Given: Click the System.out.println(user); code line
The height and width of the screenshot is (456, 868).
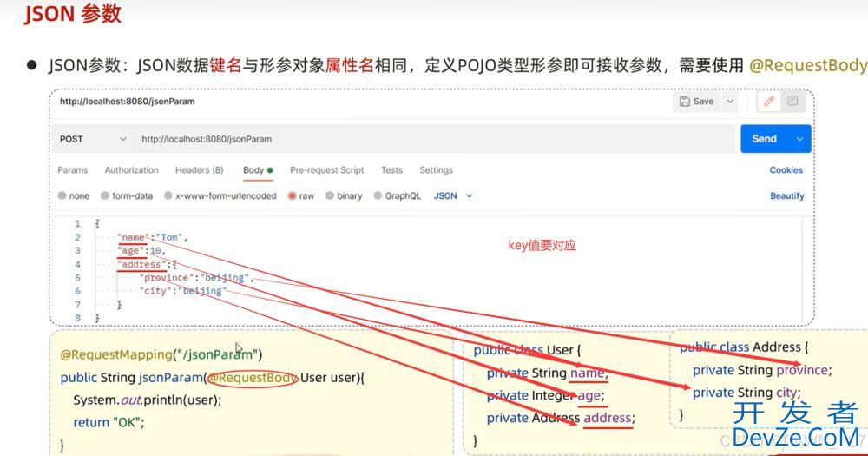Looking at the screenshot, I should click(x=148, y=400).
